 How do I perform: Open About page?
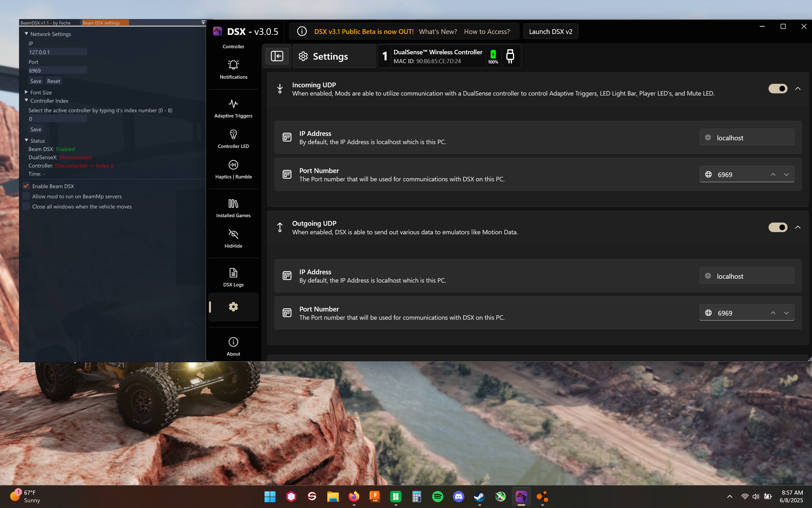coord(233,346)
